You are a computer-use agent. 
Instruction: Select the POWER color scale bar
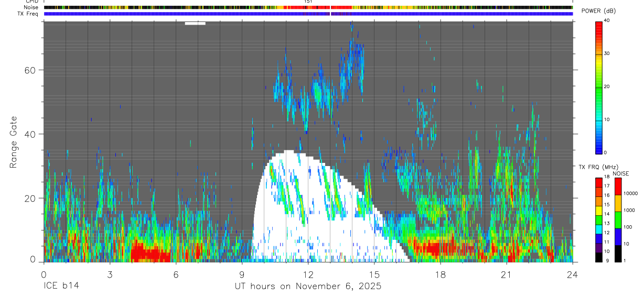click(599, 87)
